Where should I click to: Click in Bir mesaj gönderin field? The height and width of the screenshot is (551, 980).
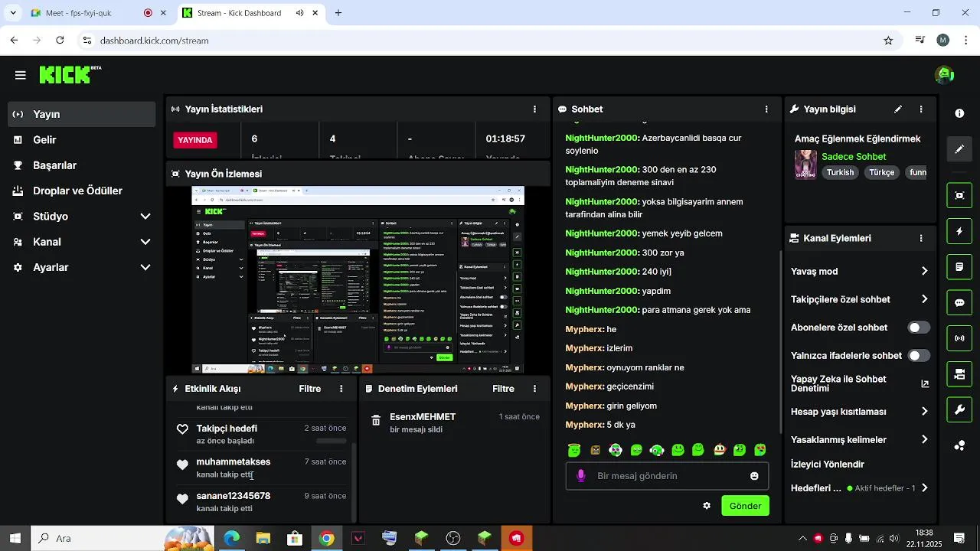tap(667, 476)
